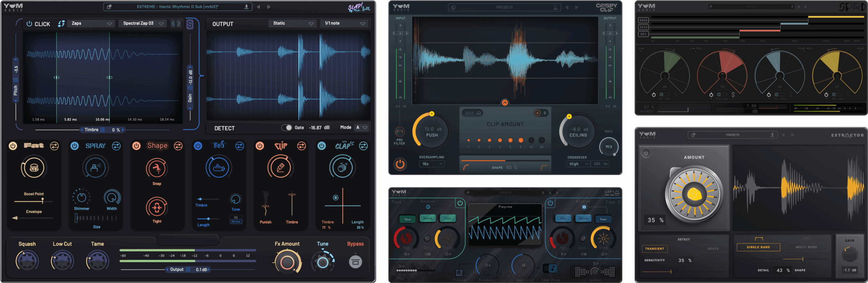Select TRANSIENT detect mode in Extractor
Image resolution: width=868 pixels, height=283 pixels.
[654, 249]
